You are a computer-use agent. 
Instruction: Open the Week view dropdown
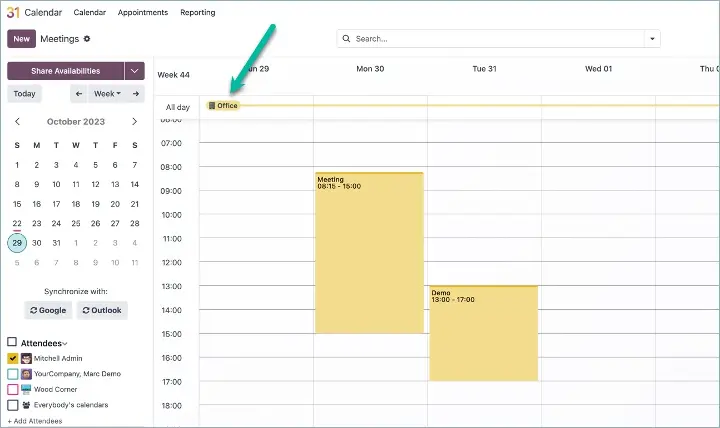click(x=106, y=93)
